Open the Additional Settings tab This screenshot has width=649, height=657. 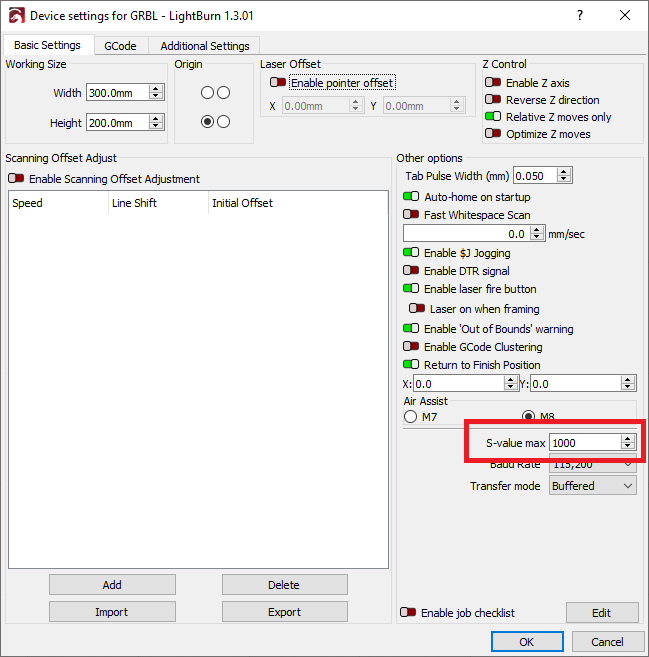(206, 46)
